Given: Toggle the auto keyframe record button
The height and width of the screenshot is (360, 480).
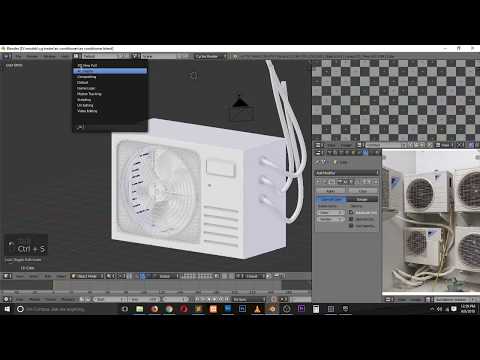Looking at the screenshot, I should click(x=274, y=299).
